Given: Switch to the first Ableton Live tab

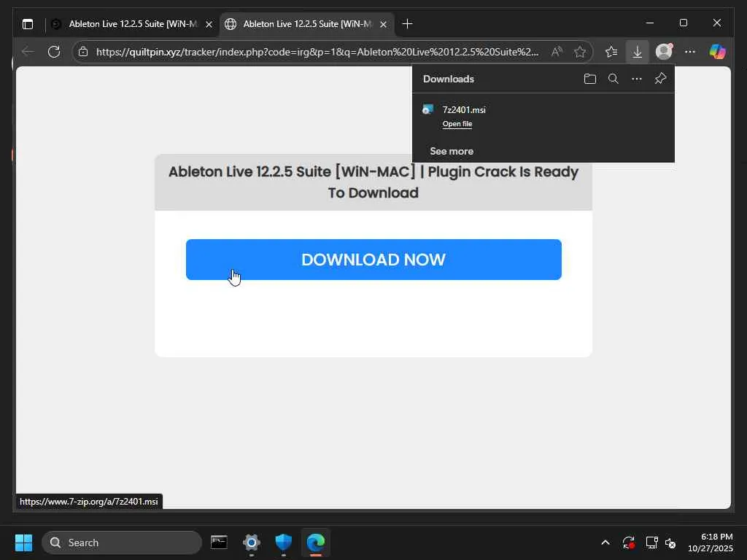Looking at the screenshot, I should [132, 24].
